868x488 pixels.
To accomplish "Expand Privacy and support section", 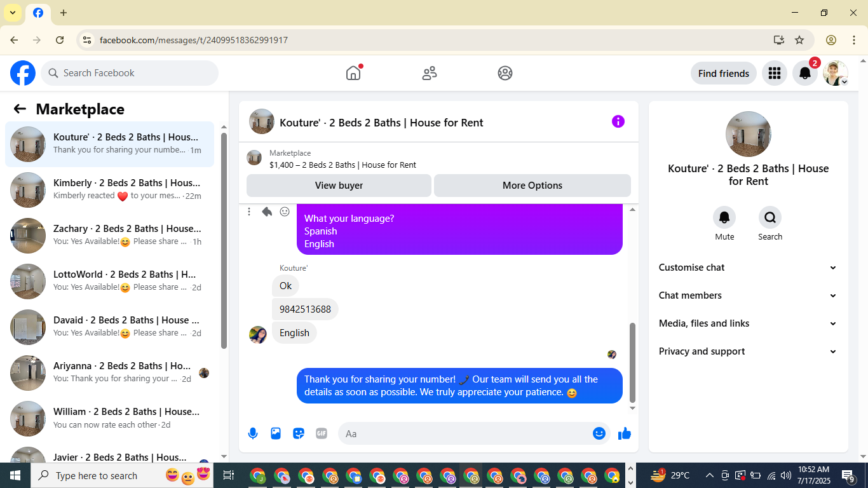I will click(x=748, y=351).
